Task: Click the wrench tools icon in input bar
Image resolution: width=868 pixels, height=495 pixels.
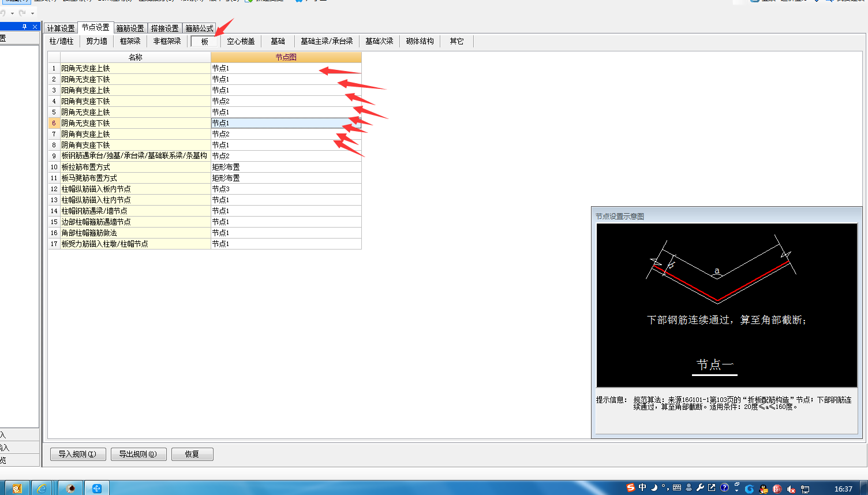Action: [x=700, y=488]
